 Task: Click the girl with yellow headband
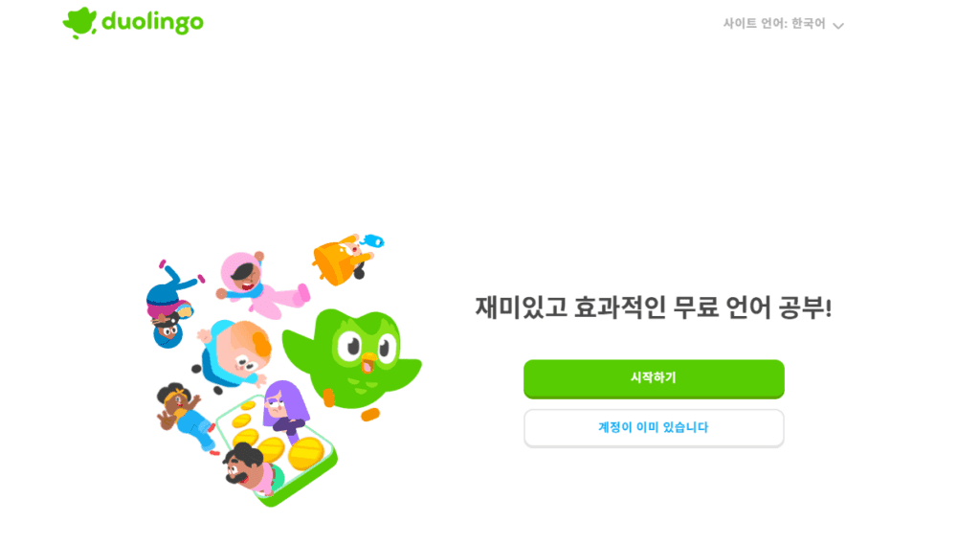click(185, 416)
